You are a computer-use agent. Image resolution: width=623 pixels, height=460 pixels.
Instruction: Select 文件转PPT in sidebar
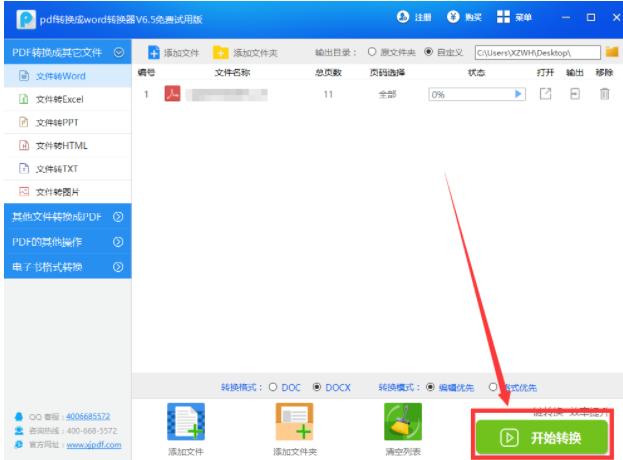pyautogui.click(x=68, y=122)
